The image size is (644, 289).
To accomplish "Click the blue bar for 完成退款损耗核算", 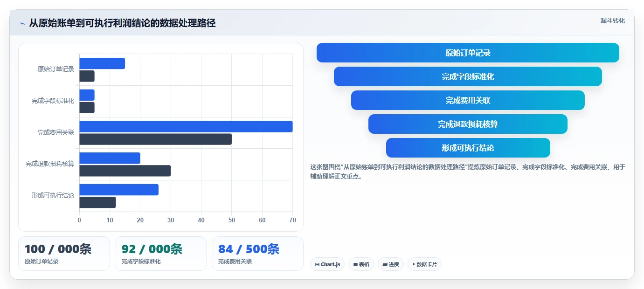I will (x=110, y=158).
